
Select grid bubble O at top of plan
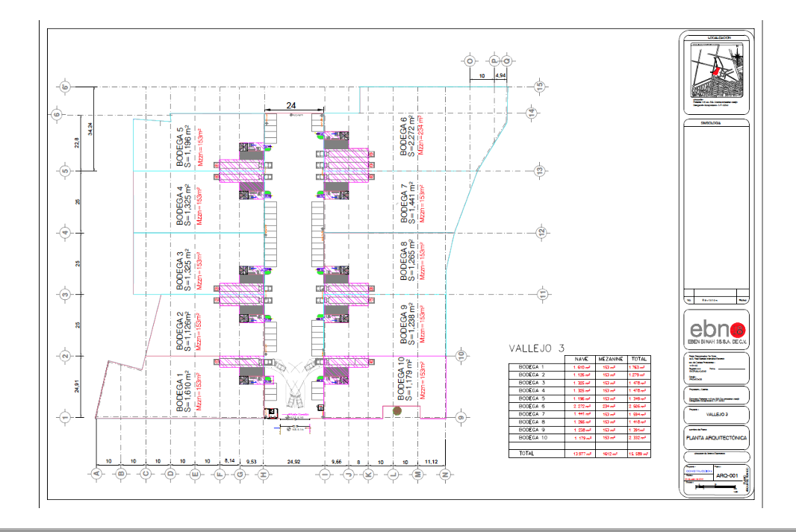[469, 61]
